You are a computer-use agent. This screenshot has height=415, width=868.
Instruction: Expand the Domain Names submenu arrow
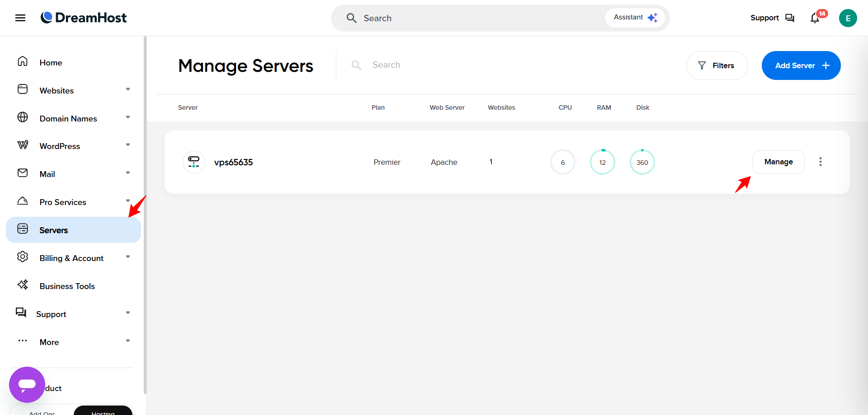pyautogui.click(x=128, y=117)
